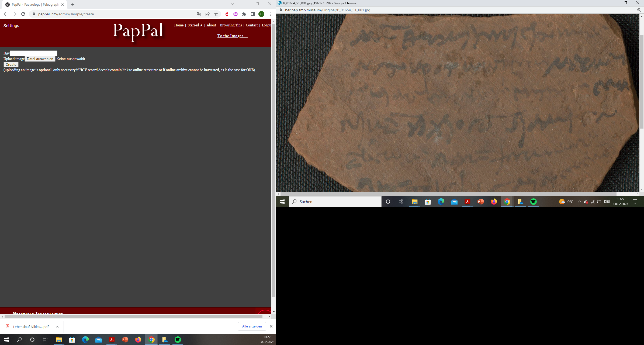Open the Contact link
Viewport: 644px width, 345px height.
pyautogui.click(x=252, y=25)
